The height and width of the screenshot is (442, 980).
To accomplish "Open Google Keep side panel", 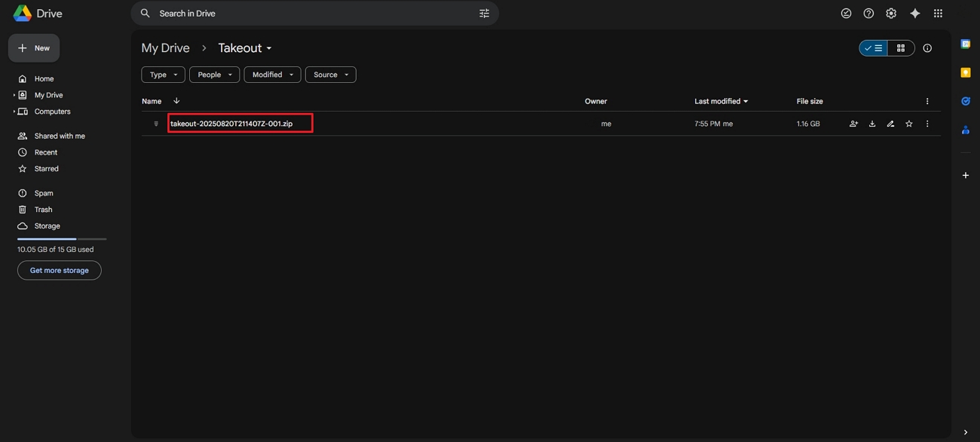I will tap(966, 72).
